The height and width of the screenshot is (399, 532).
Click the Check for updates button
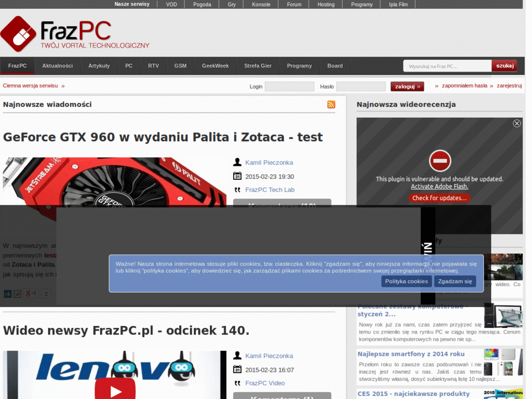[x=440, y=198]
